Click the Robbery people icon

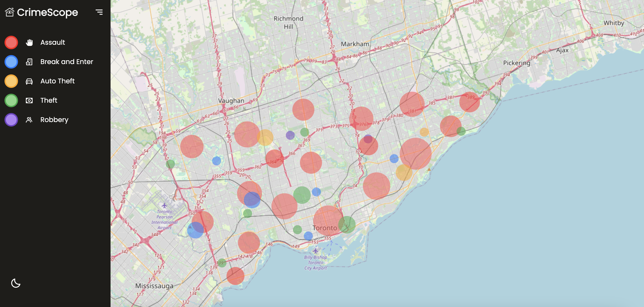29,120
